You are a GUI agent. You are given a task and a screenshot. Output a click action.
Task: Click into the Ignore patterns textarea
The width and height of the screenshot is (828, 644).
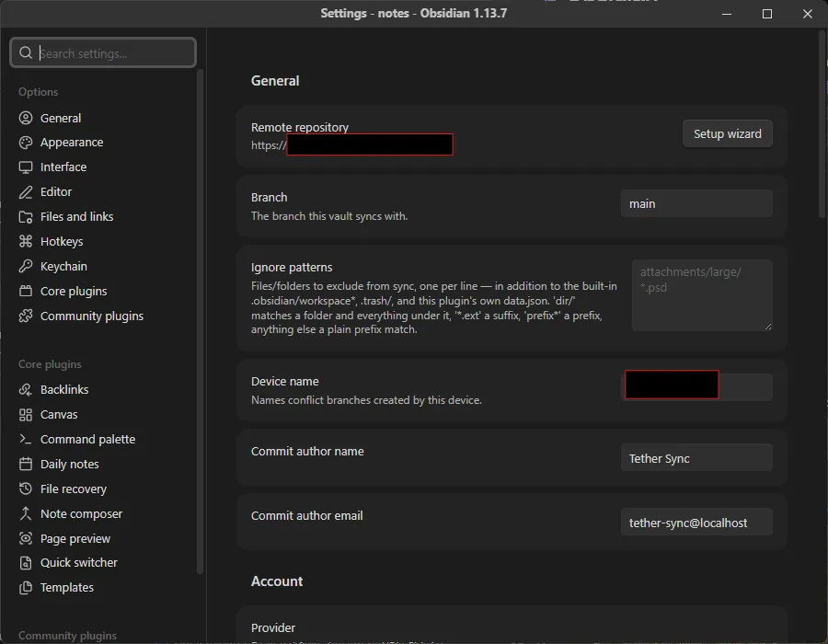[702, 295]
